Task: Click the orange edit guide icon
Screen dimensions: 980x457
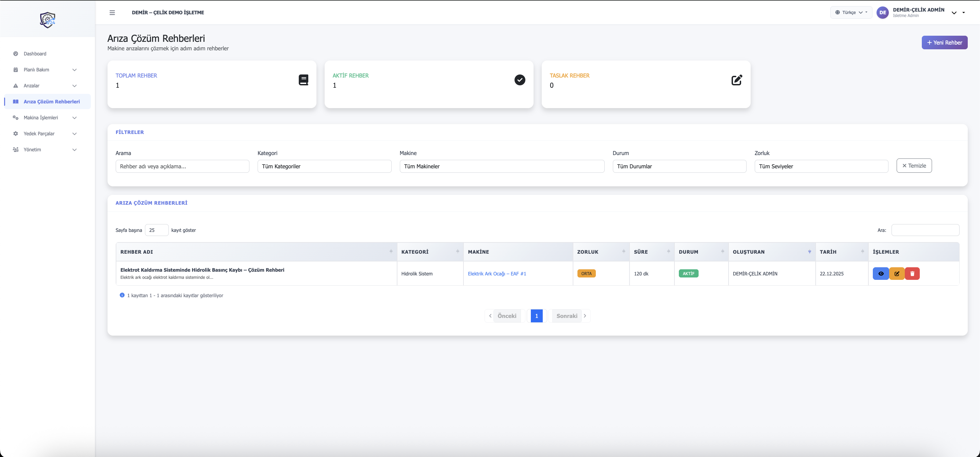Action: [x=897, y=273]
